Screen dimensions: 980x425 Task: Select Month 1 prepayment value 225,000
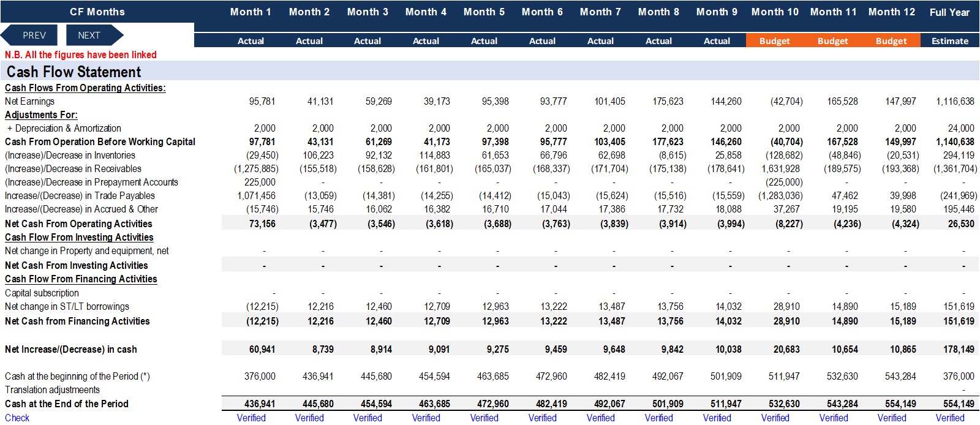pos(260,182)
